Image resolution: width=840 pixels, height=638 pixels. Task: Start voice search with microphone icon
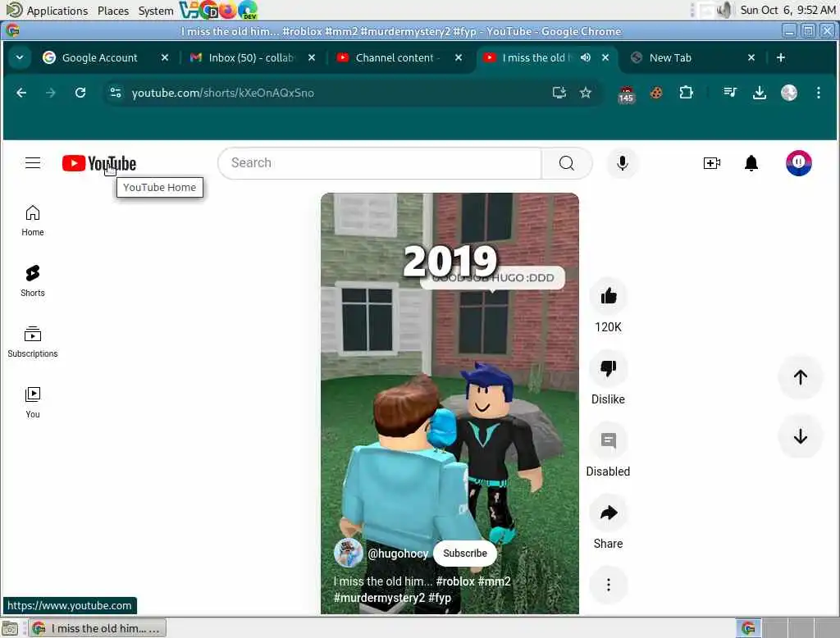(622, 163)
